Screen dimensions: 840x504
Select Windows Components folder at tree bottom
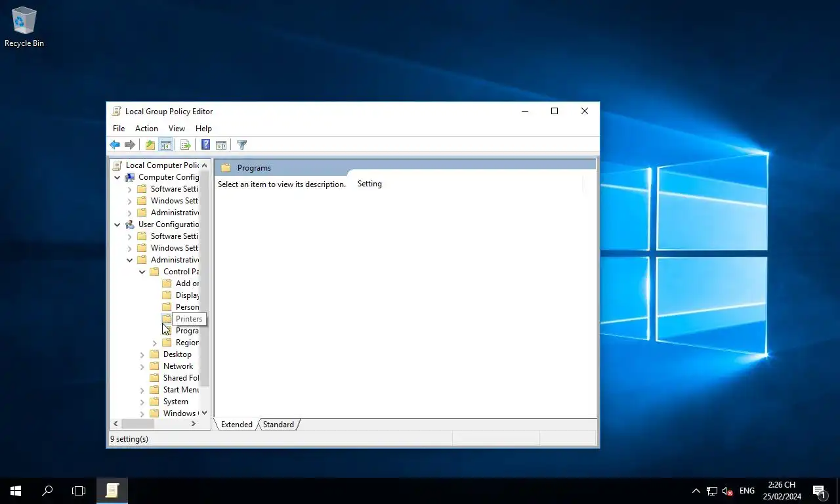pyautogui.click(x=174, y=413)
